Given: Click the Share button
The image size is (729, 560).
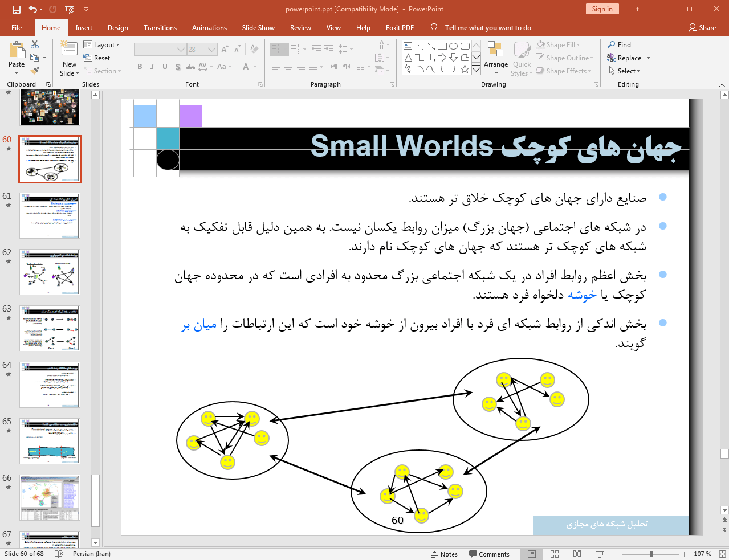Looking at the screenshot, I should (702, 28).
